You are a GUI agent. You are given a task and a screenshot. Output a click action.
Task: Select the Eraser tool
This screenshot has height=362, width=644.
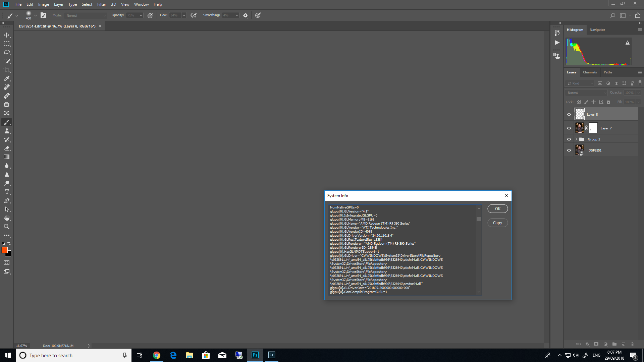pyautogui.click(x=7, y=148)
